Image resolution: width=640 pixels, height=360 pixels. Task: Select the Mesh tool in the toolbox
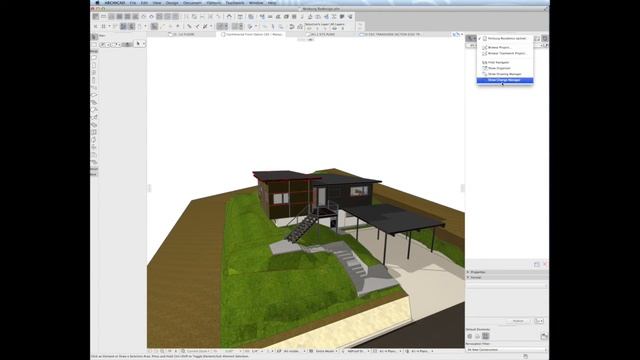click(93, 162)
